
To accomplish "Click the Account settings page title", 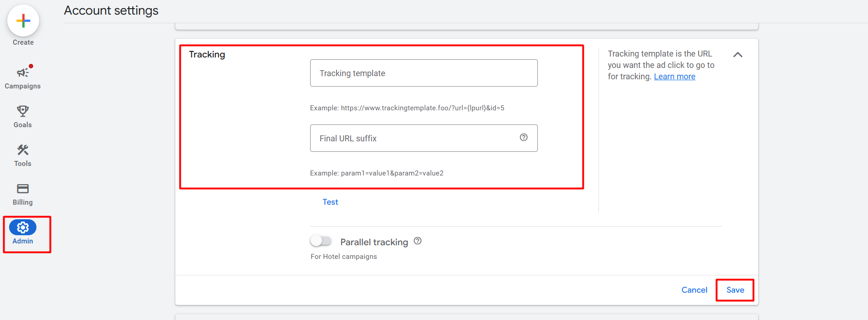I will [x=111, y=10].
